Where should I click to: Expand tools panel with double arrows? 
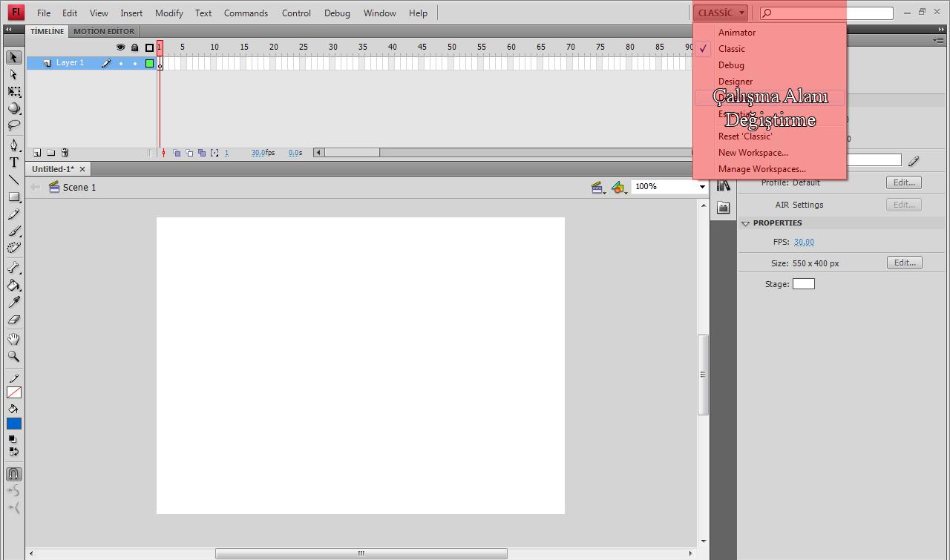(x=9, y=30)
